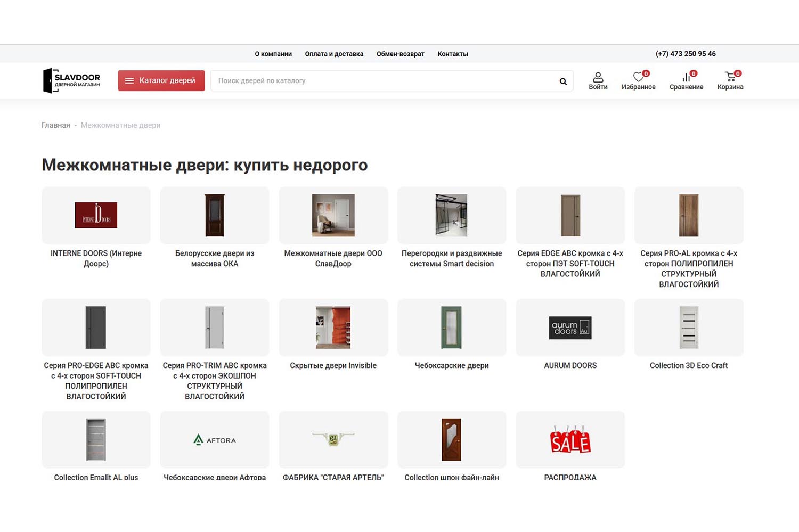The width and height of the screenshot is (799, 532).
Task: Click Чебоксарские двери Афтора title link
Action: pos(215,477)
